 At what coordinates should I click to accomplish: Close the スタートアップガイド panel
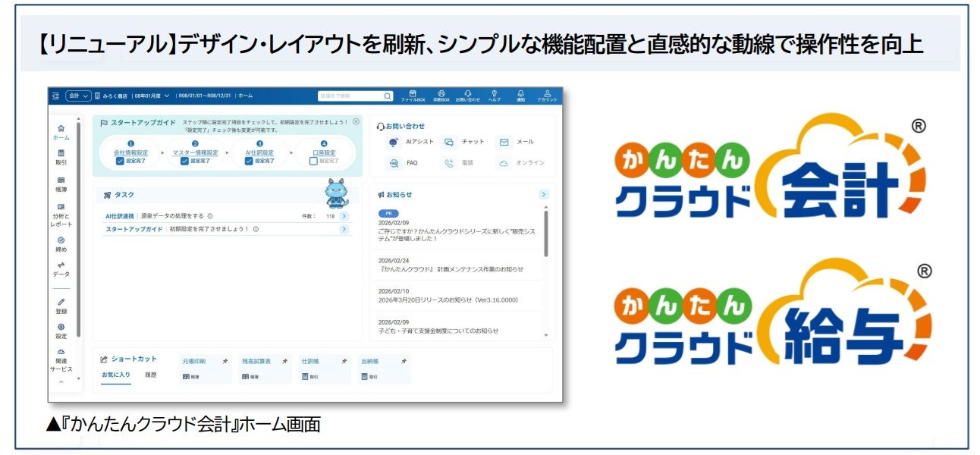coord(356,121)
